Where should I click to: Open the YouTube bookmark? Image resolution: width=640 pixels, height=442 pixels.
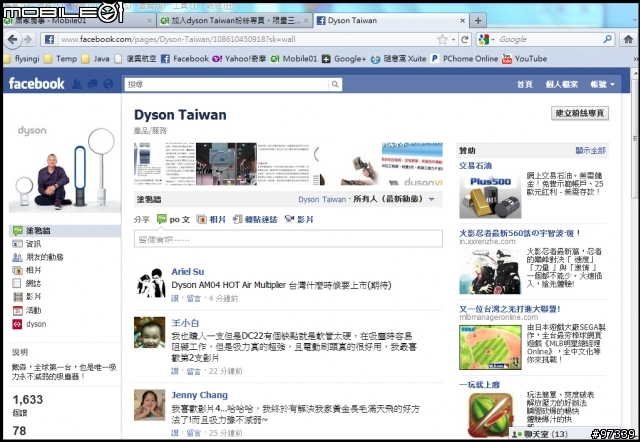[524, 59]
